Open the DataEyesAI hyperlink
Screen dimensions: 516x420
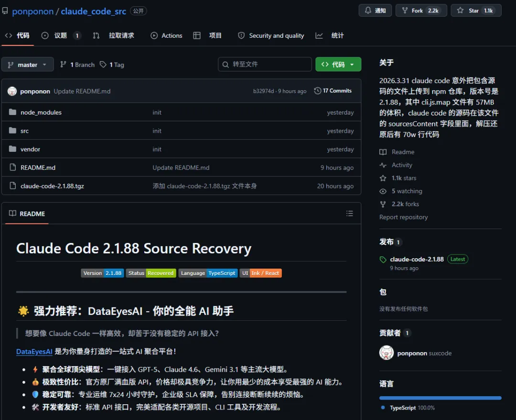point(34,351)
